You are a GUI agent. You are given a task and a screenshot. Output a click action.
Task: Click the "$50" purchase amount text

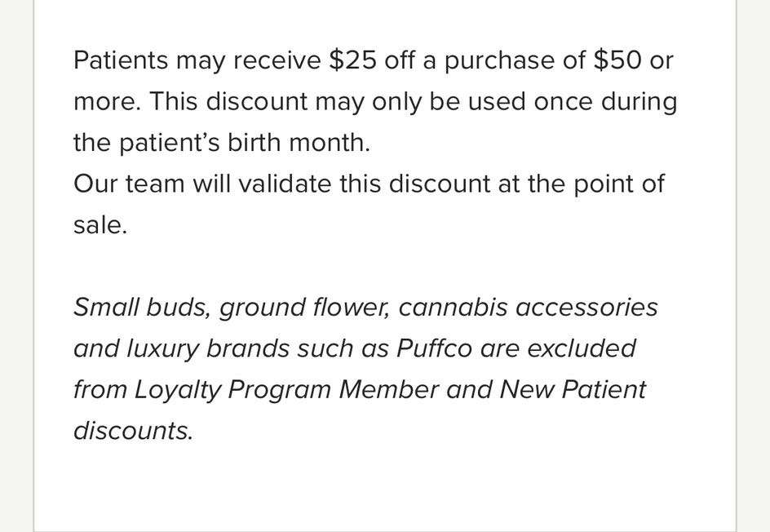[x=617, y=60]
